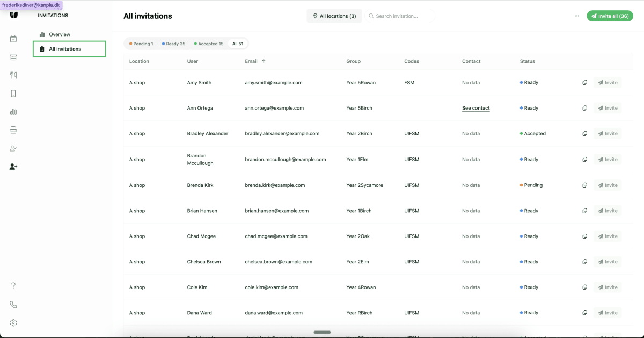
Task: Click the printer icon in the sidebar
Action: pos(13,130)
